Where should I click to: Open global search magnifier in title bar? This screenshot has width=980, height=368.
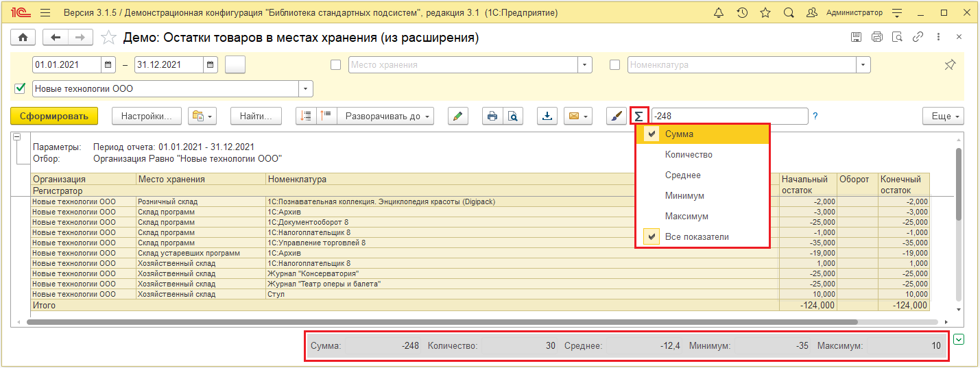pos(789,13)
